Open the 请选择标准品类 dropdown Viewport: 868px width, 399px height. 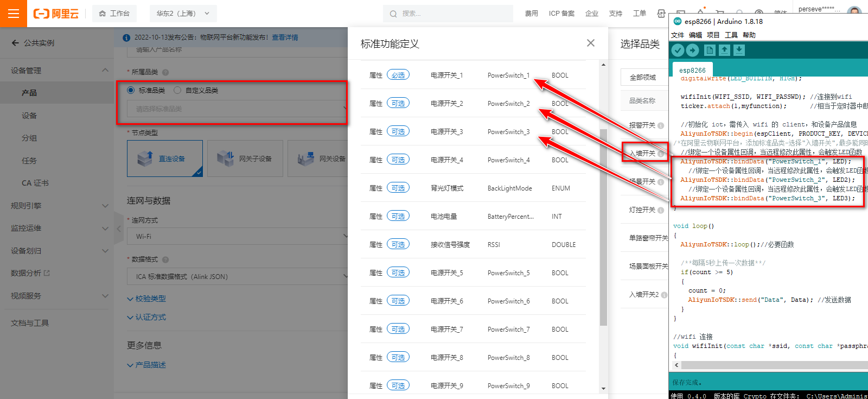click(x=237, y=109)
